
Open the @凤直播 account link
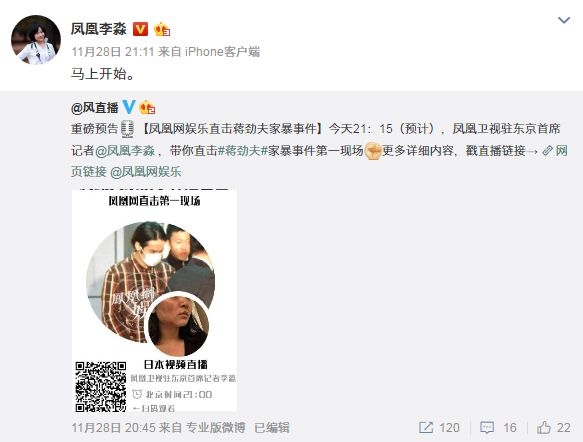click(x=95, y=108)
